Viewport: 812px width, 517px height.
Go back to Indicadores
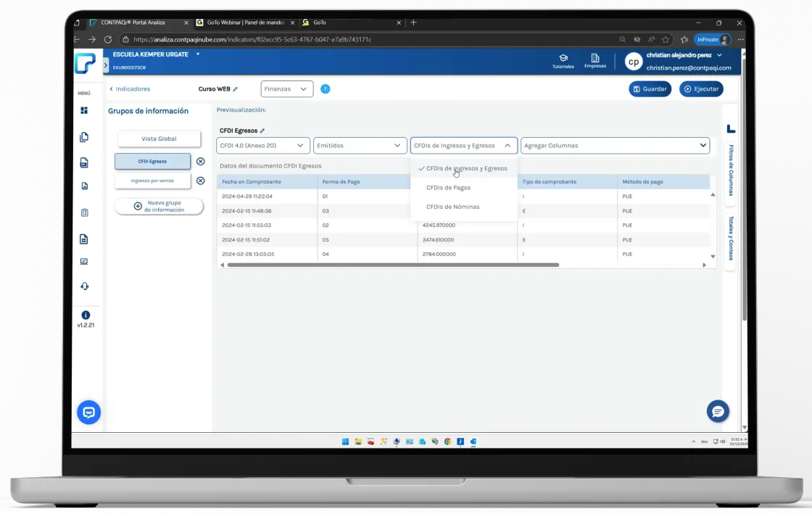click(x=130, y=89)
